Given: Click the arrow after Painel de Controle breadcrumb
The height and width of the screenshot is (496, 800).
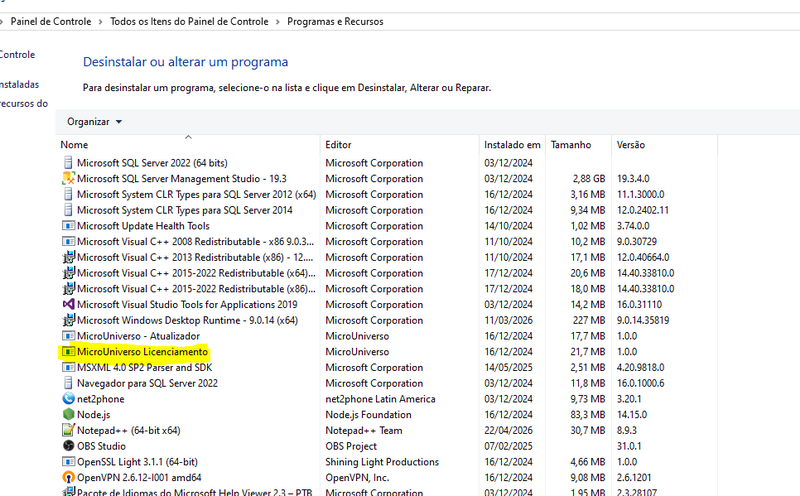Looking at the screenshot, I should [100, 22].
